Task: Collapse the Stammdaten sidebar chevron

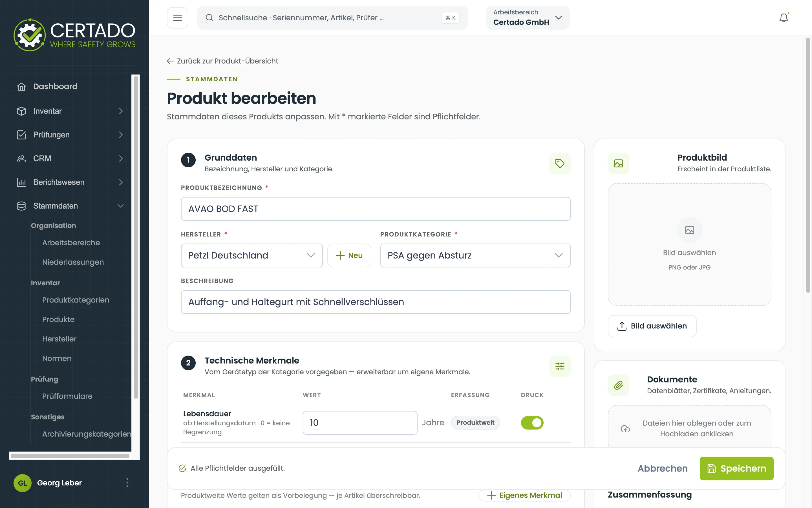Action: pyautogui.click(x=121, y=206)
